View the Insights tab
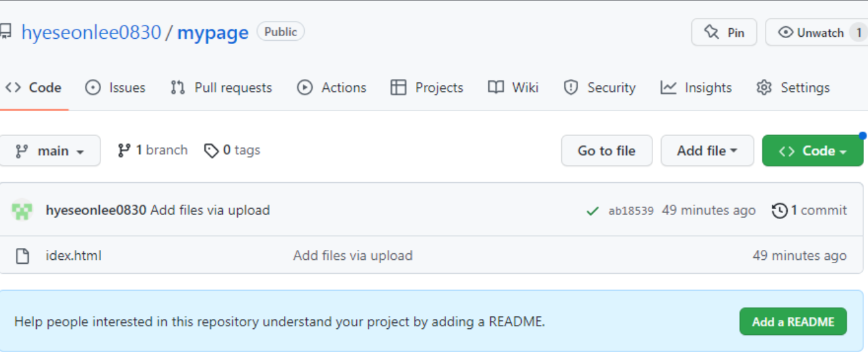This screenshot has width=868, height=352. pyautogui.click(x=697, y=88)
